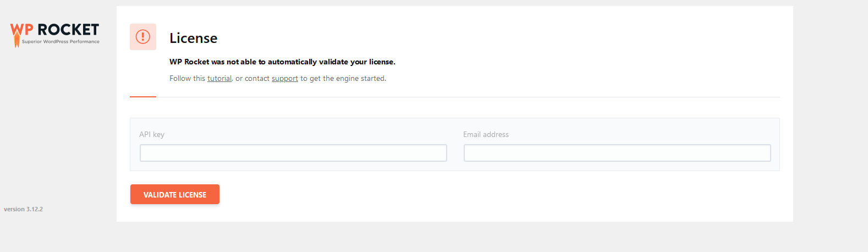Click the 'or contact' text between links
This screenshot has width=868, height=252.
coord(252,79)
